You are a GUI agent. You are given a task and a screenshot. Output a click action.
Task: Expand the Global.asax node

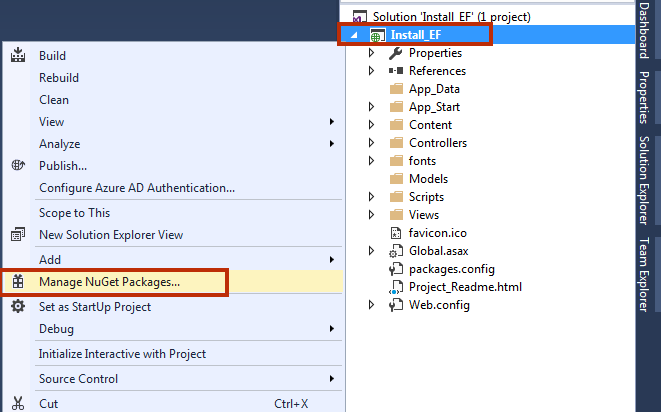tap(371, 251)
